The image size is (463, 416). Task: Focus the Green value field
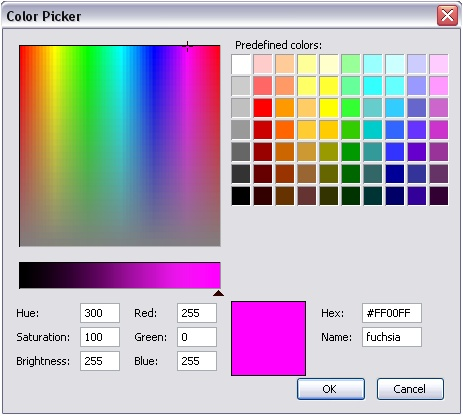click(x=197, y=337)
